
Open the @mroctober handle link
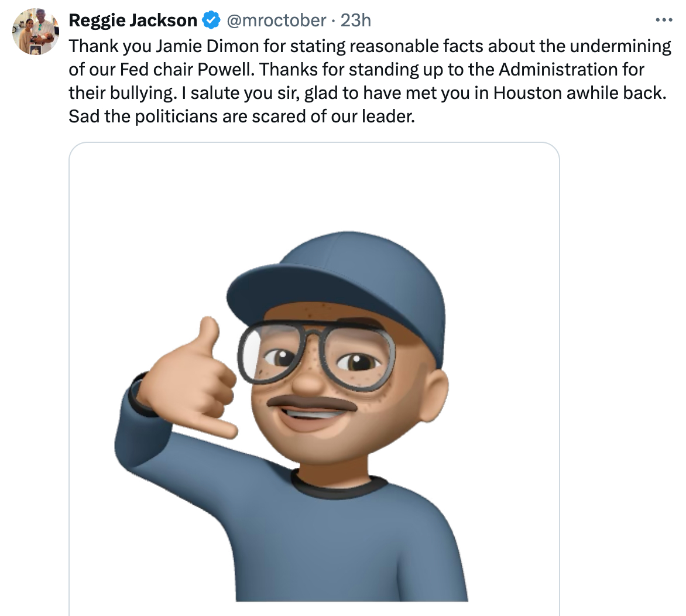(276, 20)
